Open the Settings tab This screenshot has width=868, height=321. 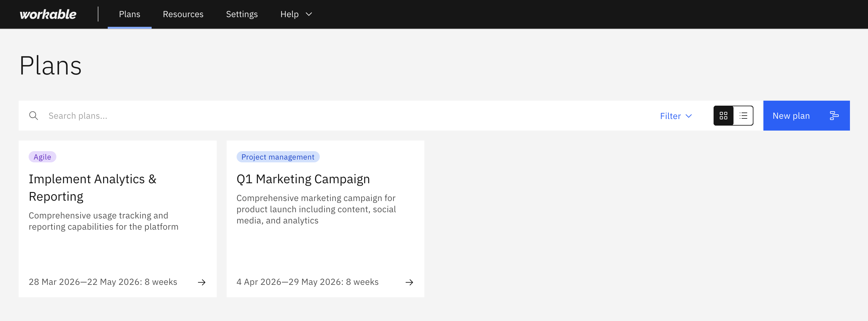pos(242,14)
